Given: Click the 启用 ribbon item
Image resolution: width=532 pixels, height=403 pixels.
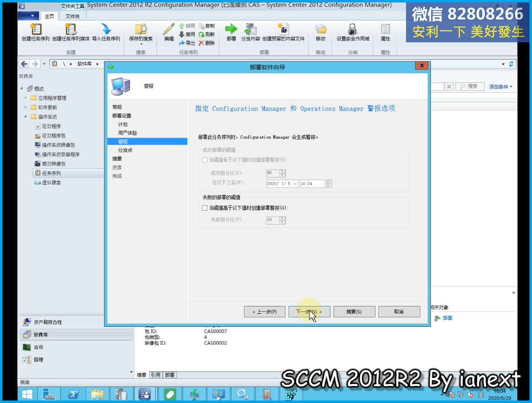Looking at the screenshot, I should [x=187, y=26].
